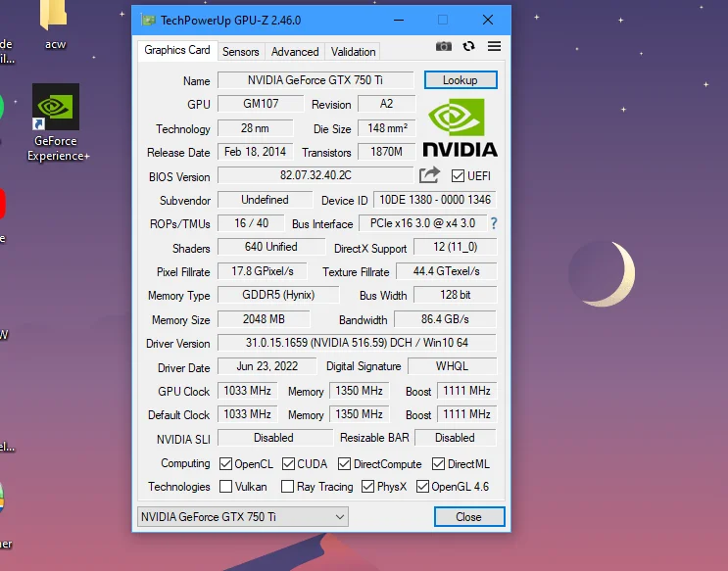
Task: Click the Bus Interface PCIe x16 field
Action: [x=422, y=223]
